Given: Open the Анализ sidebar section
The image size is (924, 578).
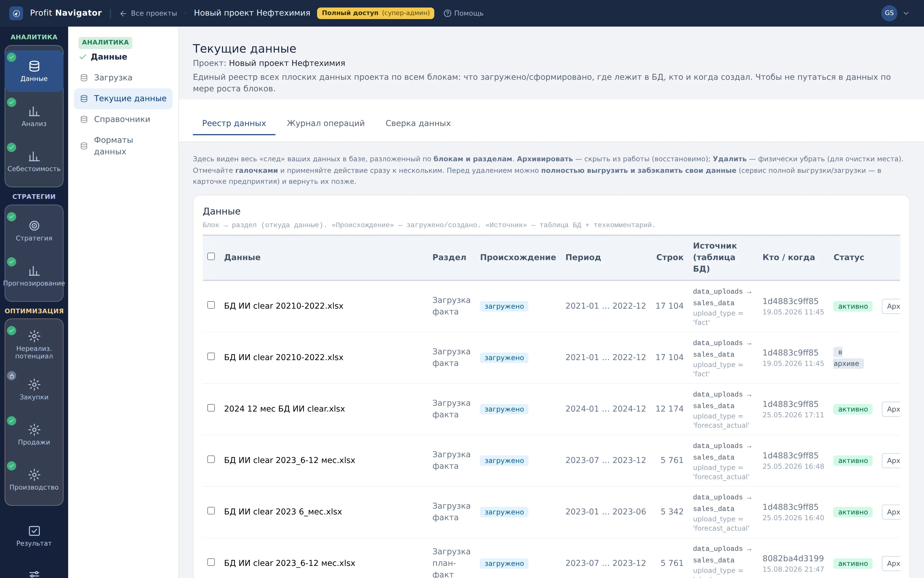Looking at the screenshot, I should (x=34, y=116).
